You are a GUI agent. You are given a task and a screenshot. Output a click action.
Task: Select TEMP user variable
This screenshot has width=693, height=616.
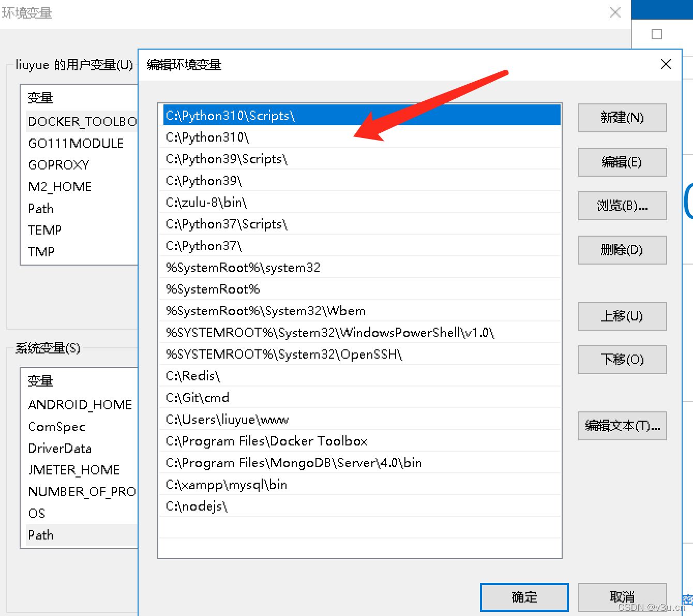82,230
